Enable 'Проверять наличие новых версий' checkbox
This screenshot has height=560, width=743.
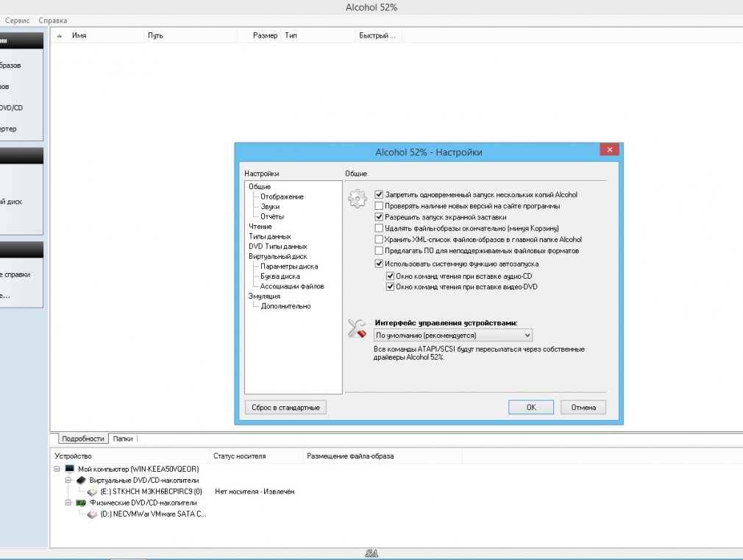point(379,206)
